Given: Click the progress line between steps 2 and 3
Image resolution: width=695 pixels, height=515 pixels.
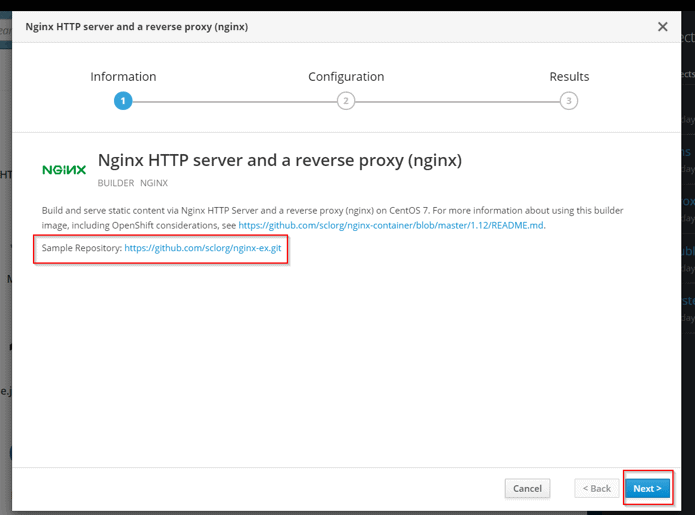Looking at the screenshot, I should tap(457, 101).
